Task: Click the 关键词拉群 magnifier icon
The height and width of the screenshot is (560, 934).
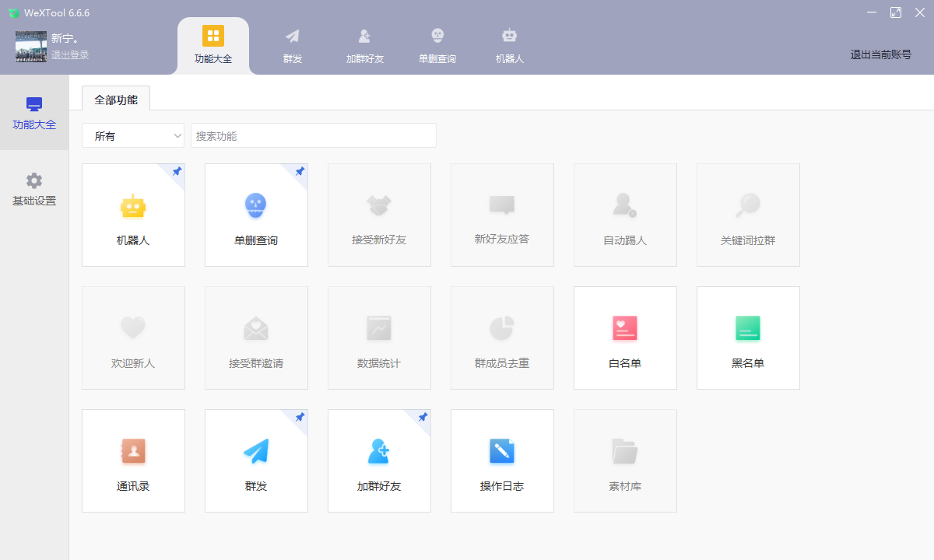Action: pyautogui.click(x=748, y=205)
